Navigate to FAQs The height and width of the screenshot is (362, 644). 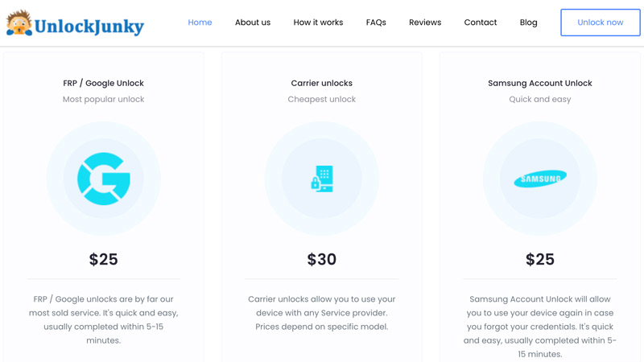click(x=376, y=23)
